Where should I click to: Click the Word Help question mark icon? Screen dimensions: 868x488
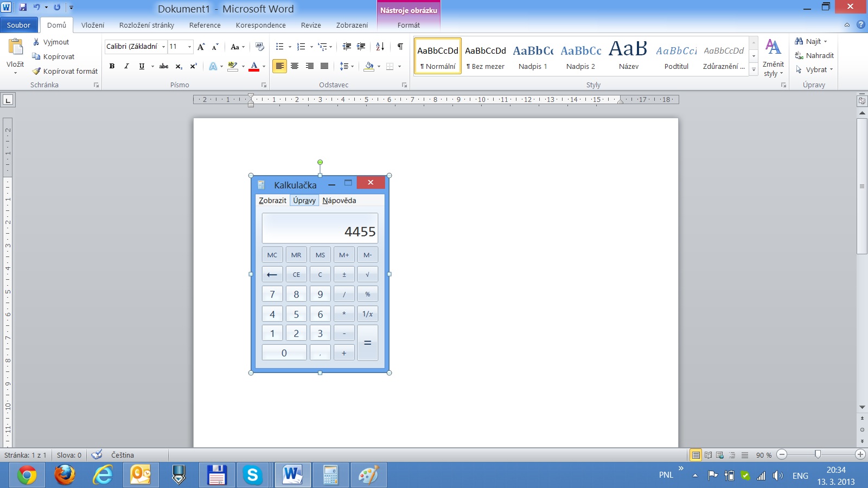tap(860, 24)
